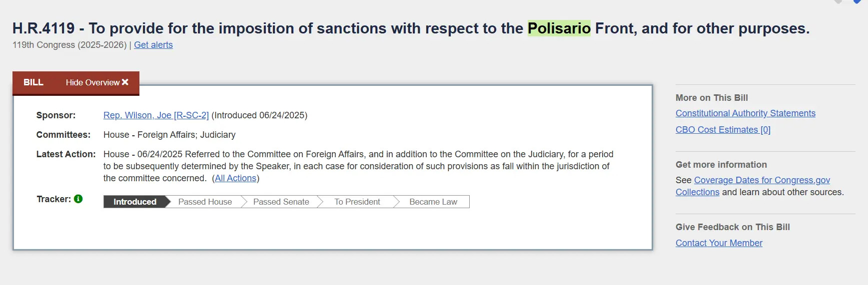Click the green Tracker info icon
Viewport: 868px width, 285px height.
[78, 199]
